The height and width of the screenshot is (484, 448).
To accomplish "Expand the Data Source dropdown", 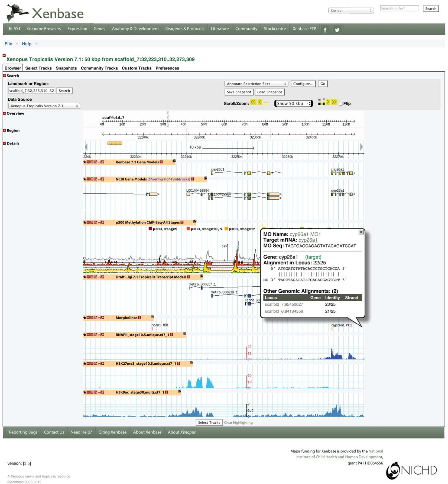I will click(x=44, y=106).
